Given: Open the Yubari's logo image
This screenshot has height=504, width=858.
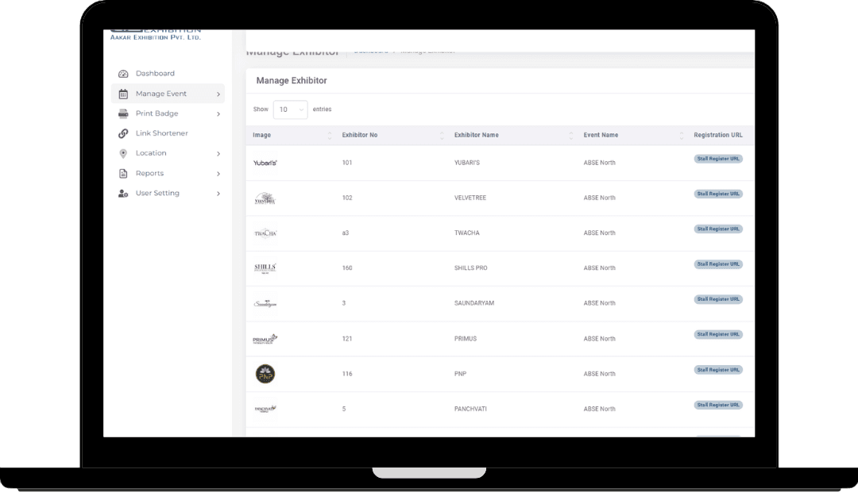Looking at the screenshot, I should [x=265, y=163].
